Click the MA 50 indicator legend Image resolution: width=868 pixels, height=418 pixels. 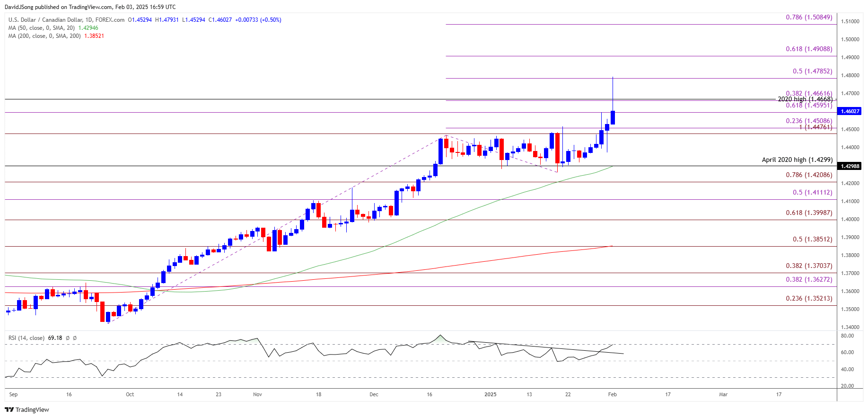pos(53,28)
